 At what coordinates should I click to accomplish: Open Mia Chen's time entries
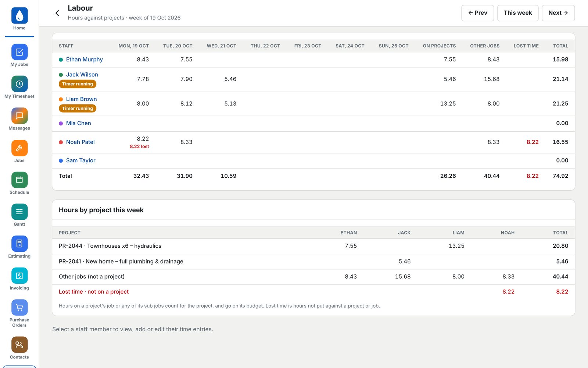tap(79, 124)
